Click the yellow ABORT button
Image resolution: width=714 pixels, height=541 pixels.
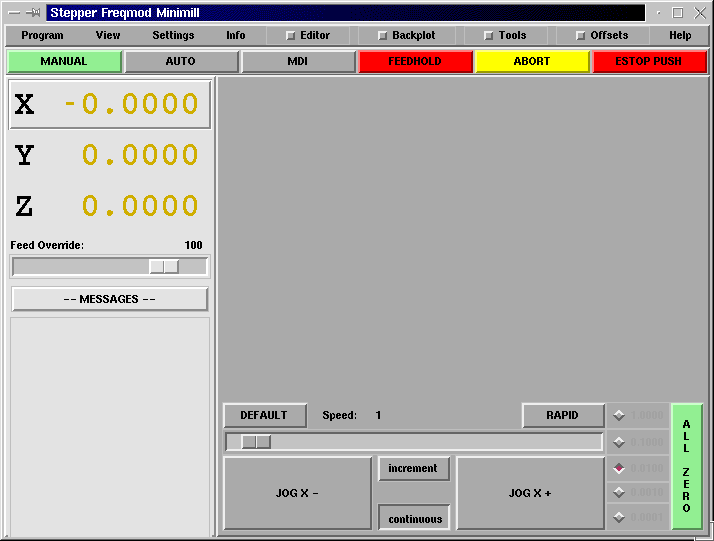[x=531, y=61]
